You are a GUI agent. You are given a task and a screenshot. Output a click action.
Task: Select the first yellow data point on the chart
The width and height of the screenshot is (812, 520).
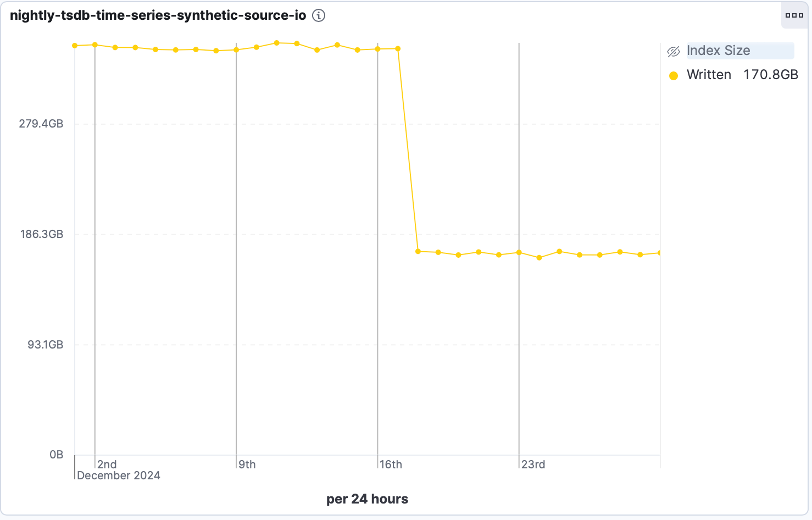[74, 45]
